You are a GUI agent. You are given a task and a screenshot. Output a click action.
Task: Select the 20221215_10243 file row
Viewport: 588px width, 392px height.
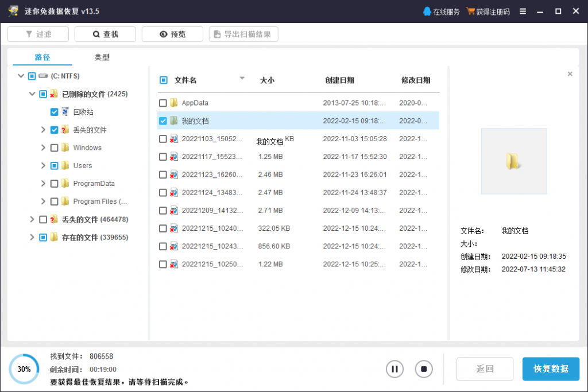[x=298, y=246]
